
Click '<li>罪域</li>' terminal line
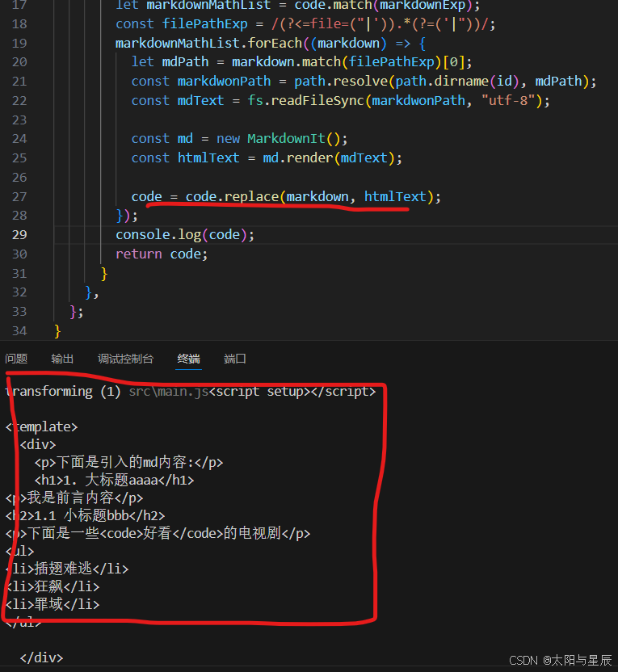[53, 605]
